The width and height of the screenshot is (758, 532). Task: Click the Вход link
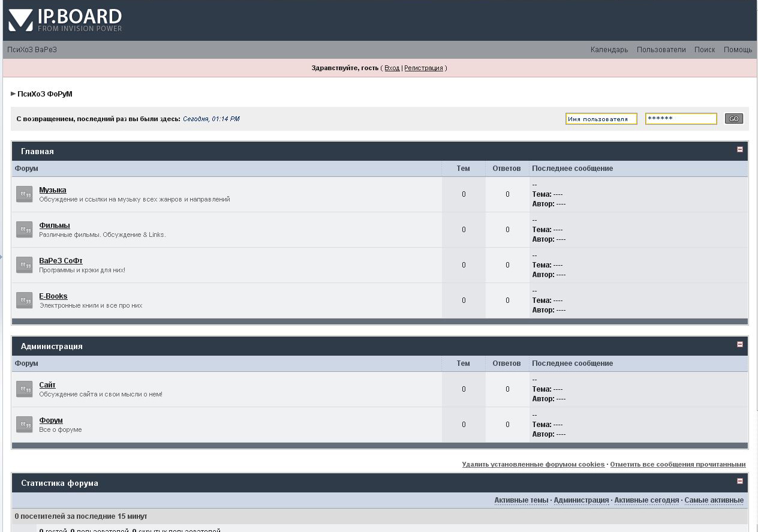pyautogui.click(x=392, y=68)
